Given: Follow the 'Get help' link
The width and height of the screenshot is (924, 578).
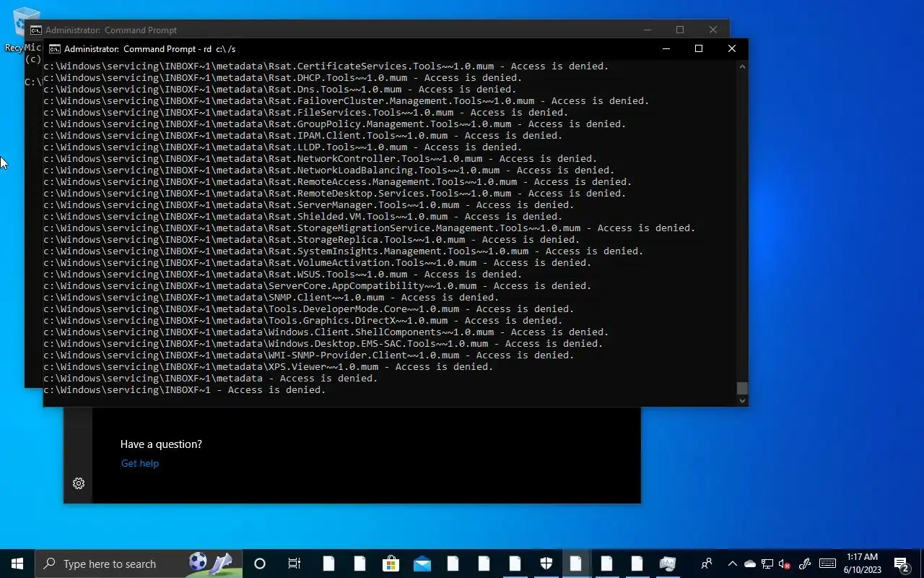Looking at the screenshot, I should click(x=140, y=463).
